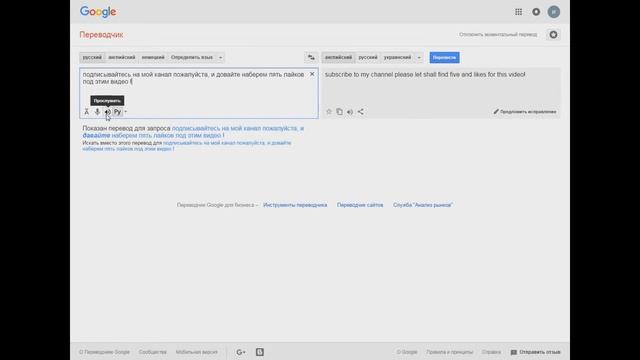Click the Google logo
Viewport: 640px width, 360px height.
coord(98,12)
